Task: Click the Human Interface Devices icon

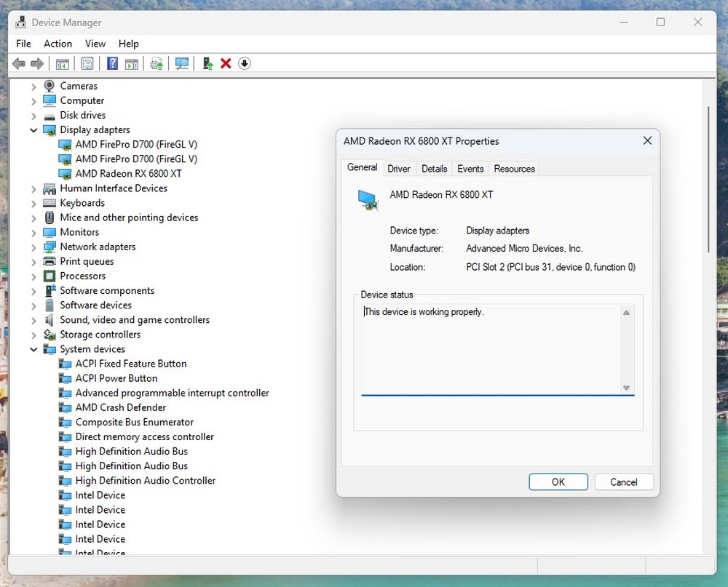Action: [x=50, y=188]
